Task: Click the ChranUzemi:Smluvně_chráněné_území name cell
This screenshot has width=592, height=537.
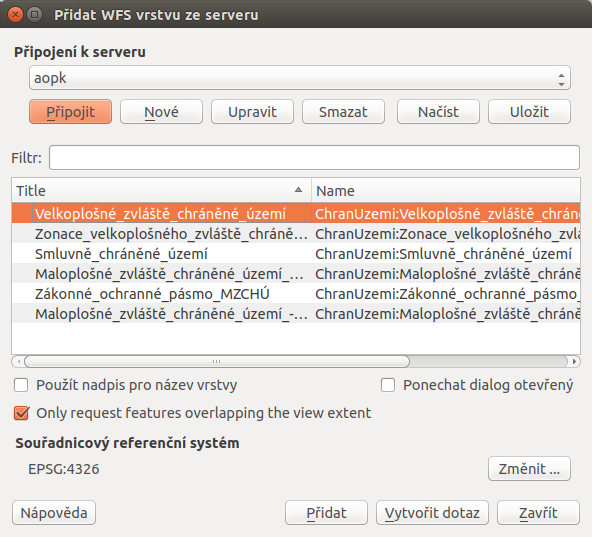Action: click(446, 254)
